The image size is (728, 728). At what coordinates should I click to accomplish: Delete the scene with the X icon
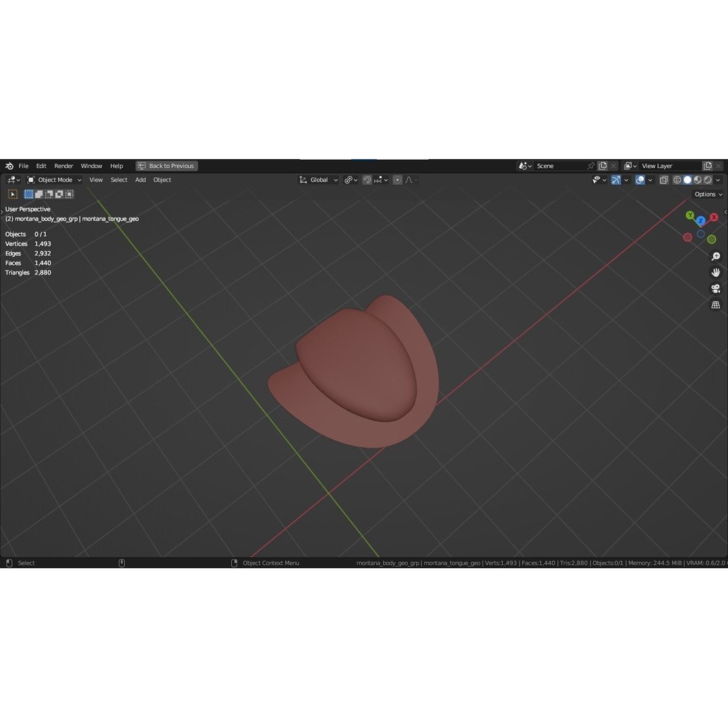[x=613, y=166]
